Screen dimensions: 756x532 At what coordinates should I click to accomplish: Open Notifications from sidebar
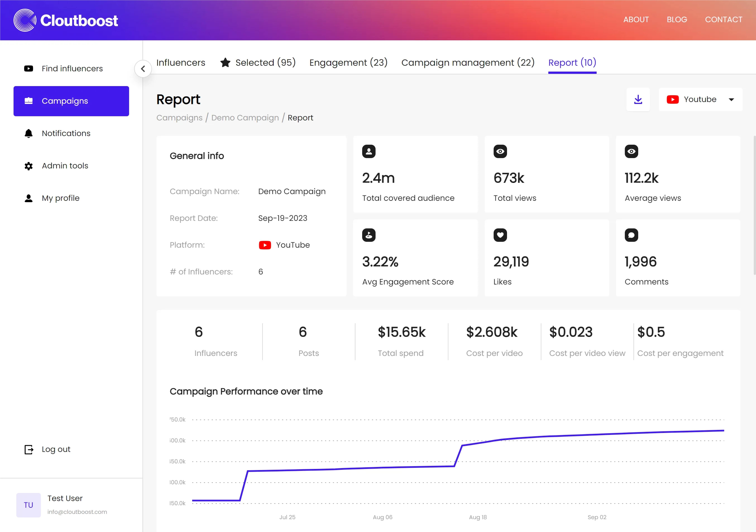71,133
